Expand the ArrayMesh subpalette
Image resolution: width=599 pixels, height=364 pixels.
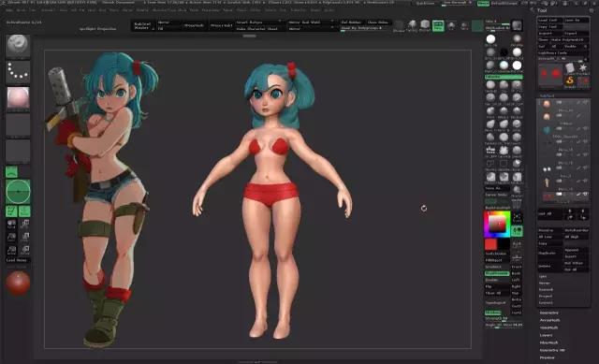pos(549,320)
